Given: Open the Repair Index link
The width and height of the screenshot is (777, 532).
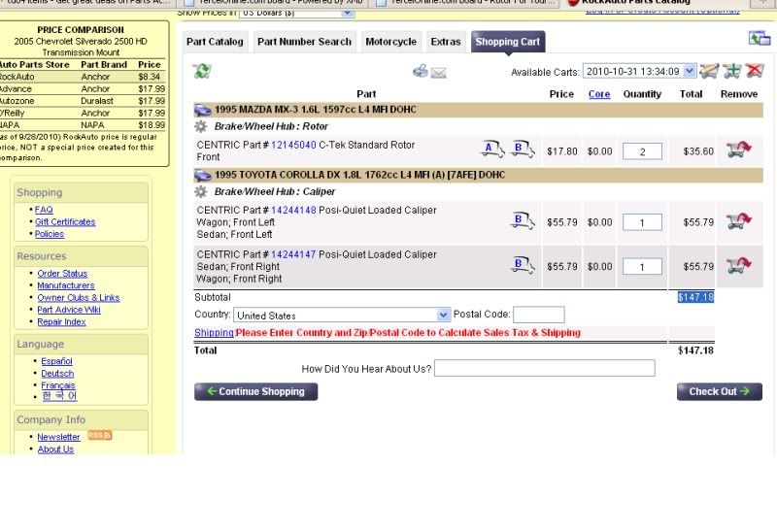Looking at the screenshot, I should coord(61,322).
